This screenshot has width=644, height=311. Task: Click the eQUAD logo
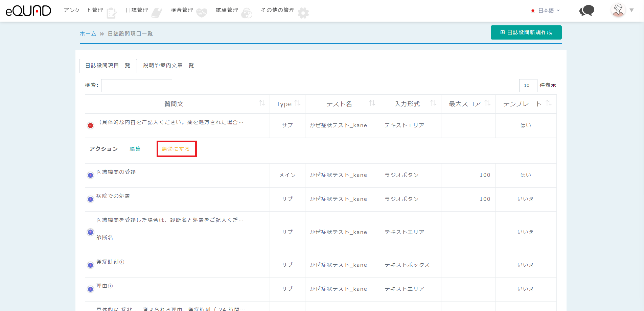(28, 11)
